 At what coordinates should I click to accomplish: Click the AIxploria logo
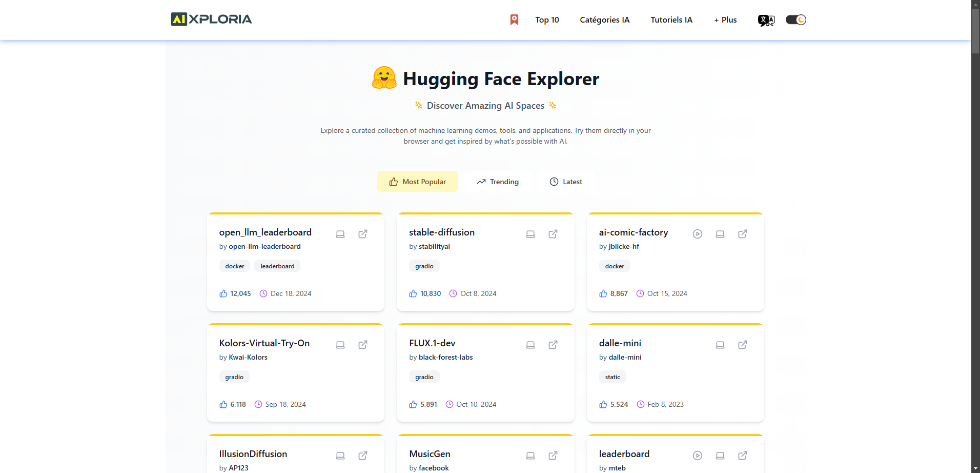[x=211, y=19]
